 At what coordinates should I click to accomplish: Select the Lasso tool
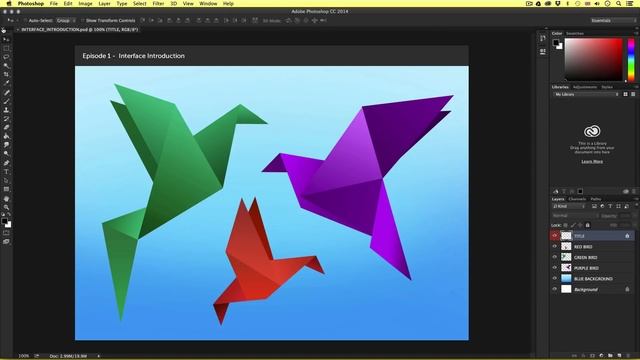click(x=6, y=57)
